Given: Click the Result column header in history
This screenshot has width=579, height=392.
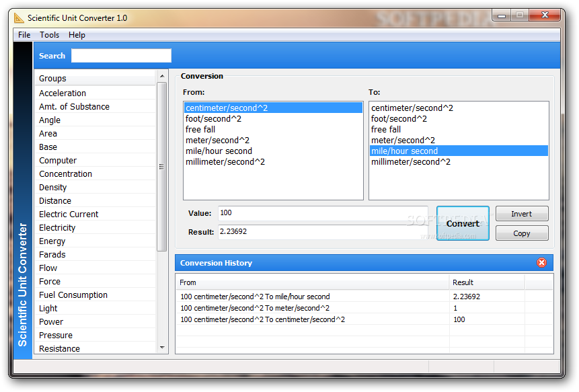Looking at the screenshot, I should [487, 282].
